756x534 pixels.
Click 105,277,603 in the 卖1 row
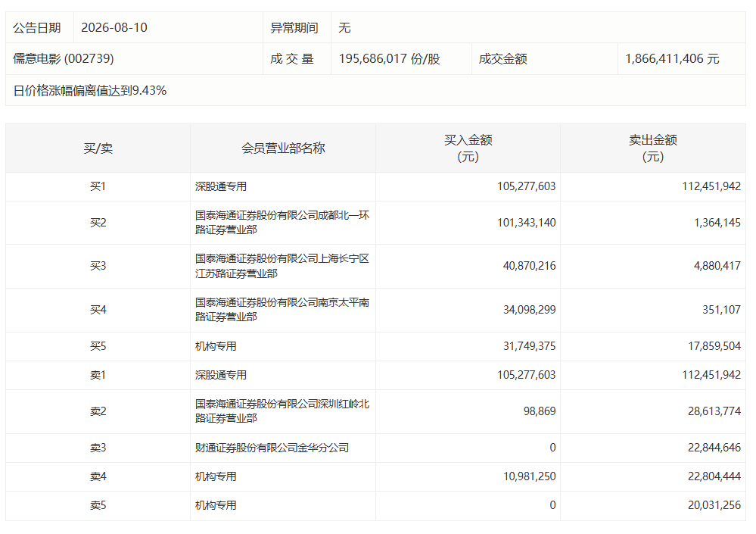pyautogui.click(x=527, y=375)
